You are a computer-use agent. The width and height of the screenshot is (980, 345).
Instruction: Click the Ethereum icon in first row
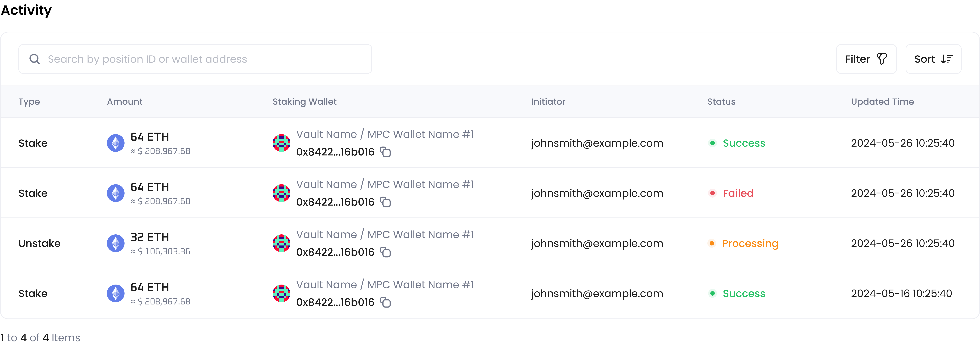(116, 143)
